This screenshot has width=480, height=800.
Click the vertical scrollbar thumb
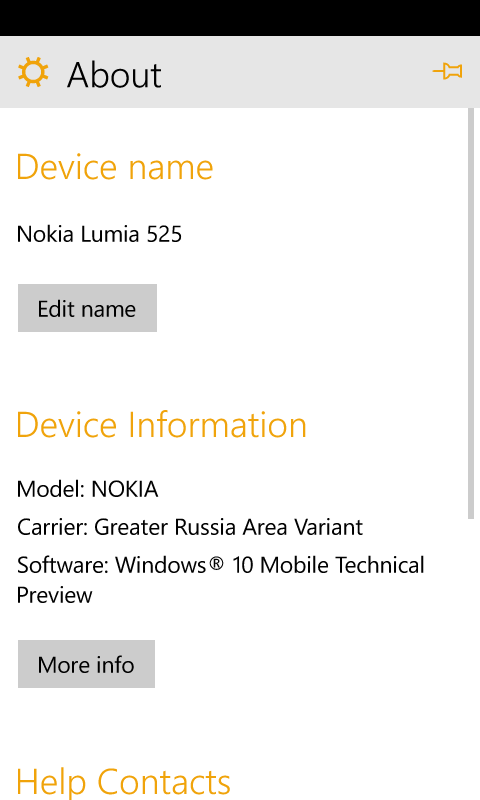point(471,313)
